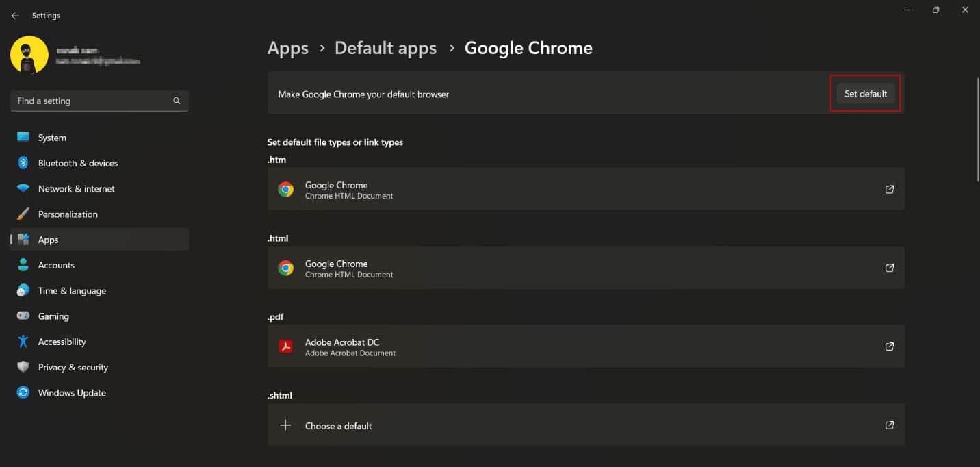Viewport: 980px width, 467px height.
Task: Select Privacy & security label
Action: [x=73, y=367]
